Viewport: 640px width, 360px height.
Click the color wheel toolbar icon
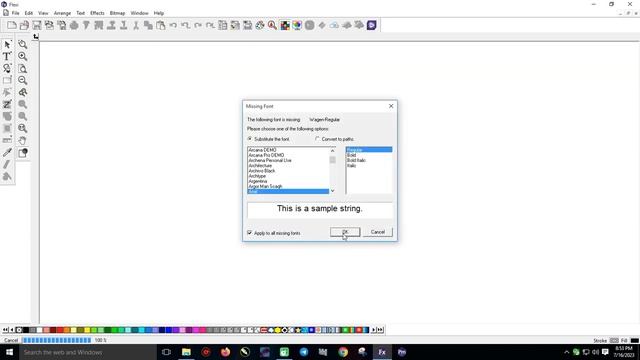point(297,25)
